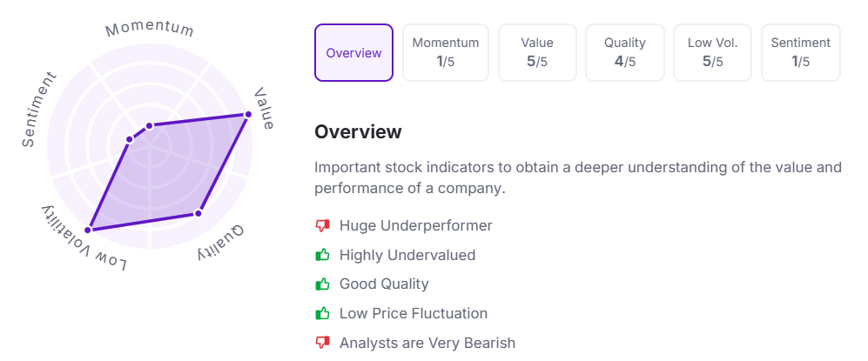The height and width of the screenshot is (361, 868).
Task: Click the Sentiment data point on radar chart
Action: 129,138
